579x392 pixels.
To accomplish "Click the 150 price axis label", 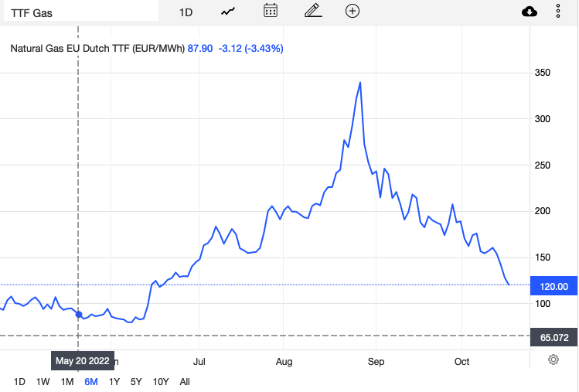I will tap(542, 257).
